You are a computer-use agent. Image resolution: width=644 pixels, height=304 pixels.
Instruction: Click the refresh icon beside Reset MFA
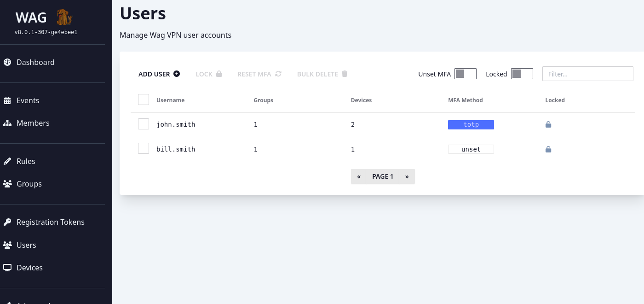(278, 74)
